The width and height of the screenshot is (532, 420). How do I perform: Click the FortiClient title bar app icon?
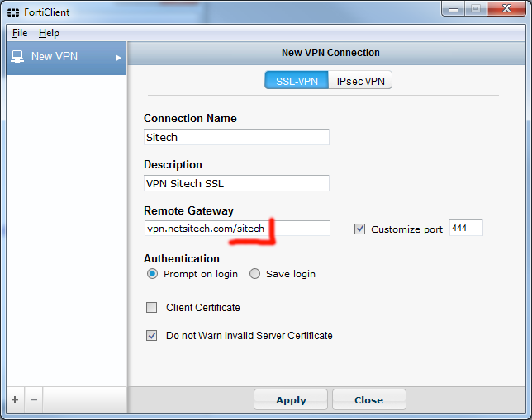14,12
